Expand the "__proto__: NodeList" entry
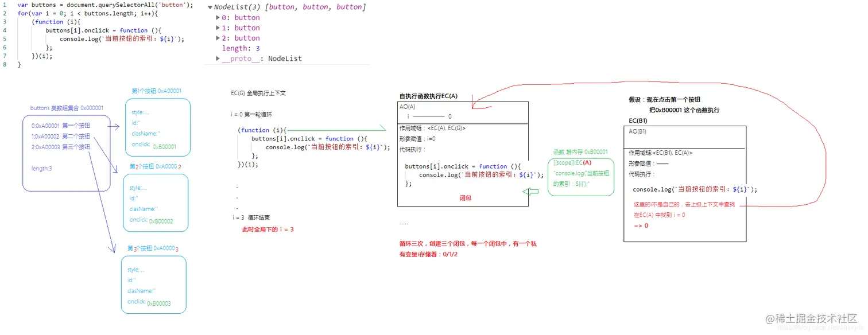This screenshot has width=868, height=335. click(x=218, y=58)
